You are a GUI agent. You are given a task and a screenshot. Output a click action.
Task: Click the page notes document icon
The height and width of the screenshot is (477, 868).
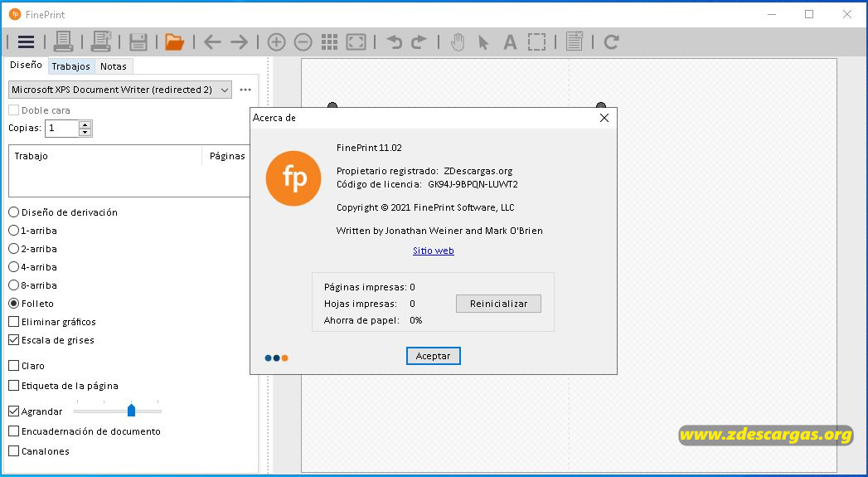click(575, 42)
